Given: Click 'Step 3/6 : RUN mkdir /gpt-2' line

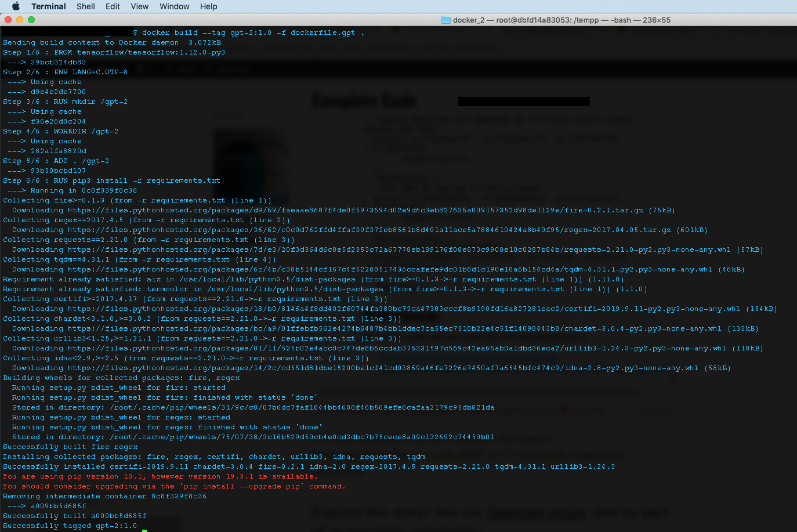Looking at the screenshot, I should click(x=65, y=102).
